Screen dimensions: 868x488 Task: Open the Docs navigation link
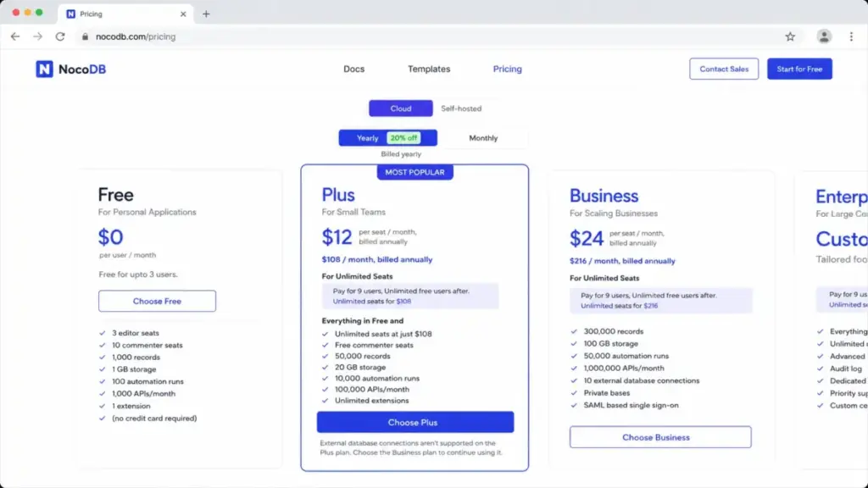tap(353, 69)
